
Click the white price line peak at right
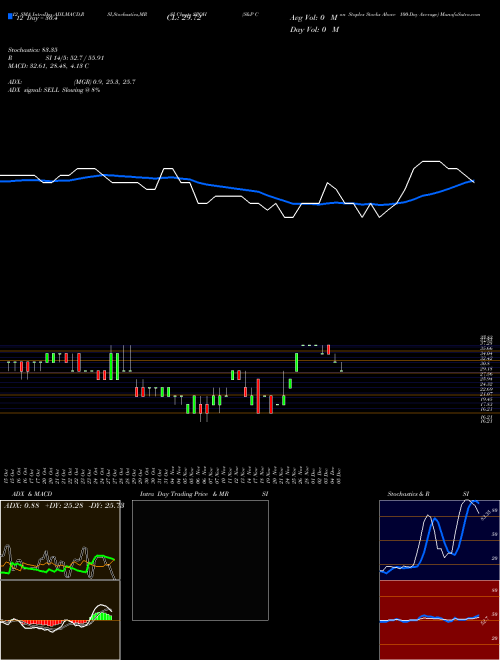[431, 161]
